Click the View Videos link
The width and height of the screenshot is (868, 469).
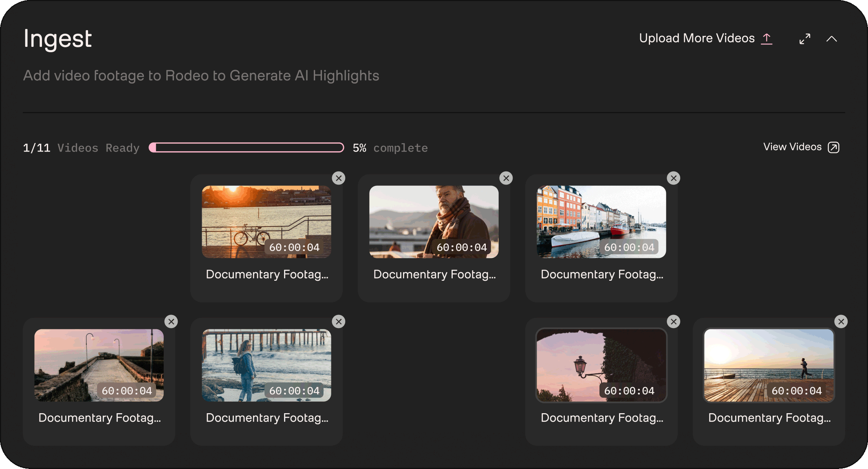792,147
